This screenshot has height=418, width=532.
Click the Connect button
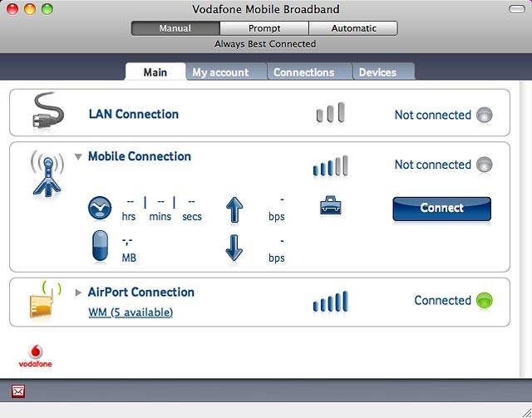[x=441, y=209]
